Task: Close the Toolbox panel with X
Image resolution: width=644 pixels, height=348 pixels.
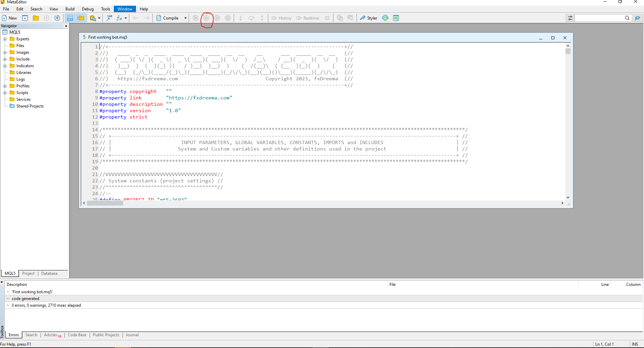Action: coord(2,282)
